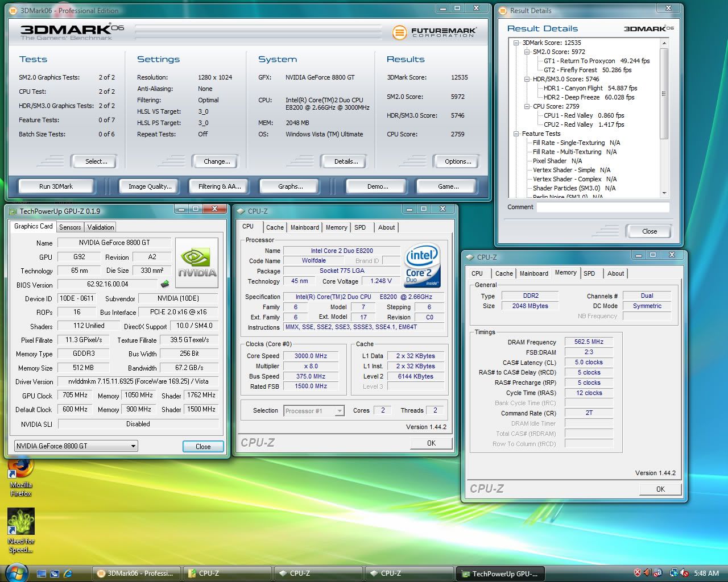728x582 pixels.
Task: Click the volume icon in system tray
Action: click(x=684, y=573)
